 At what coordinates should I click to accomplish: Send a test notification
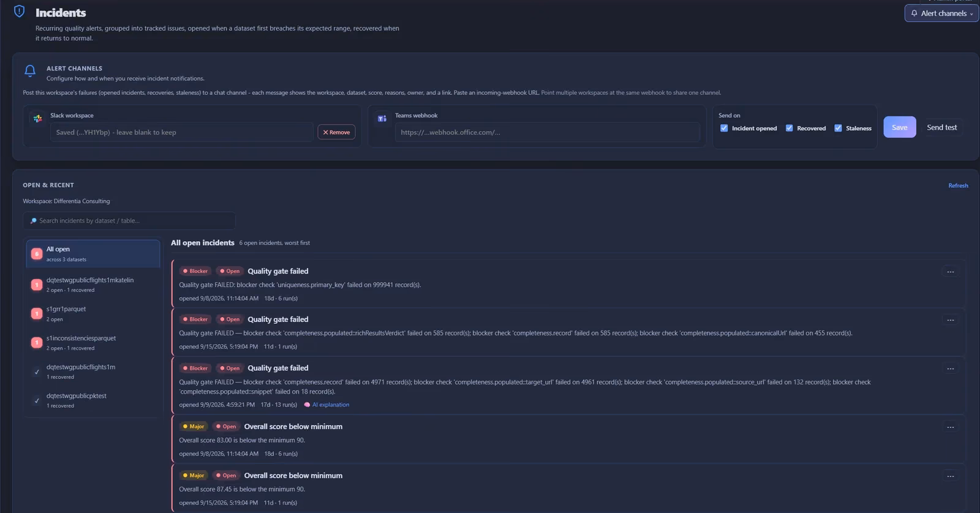(x=941, y=127)
